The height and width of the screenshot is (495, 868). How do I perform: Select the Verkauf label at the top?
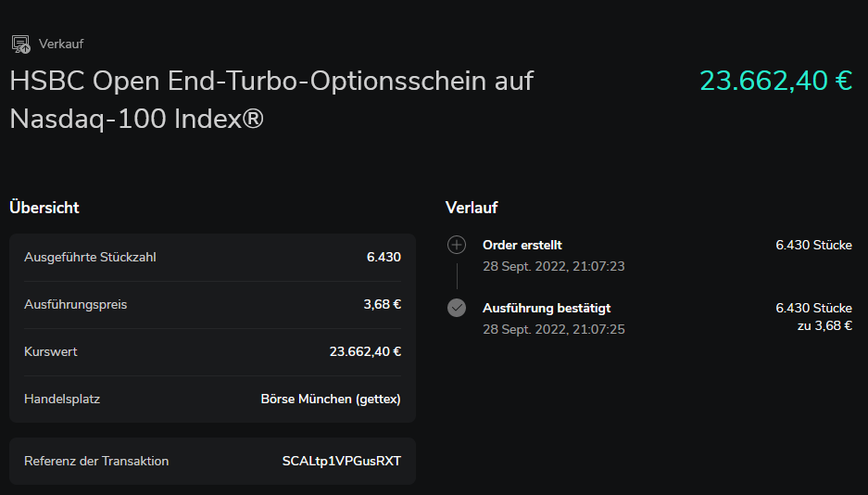[61, 44]
